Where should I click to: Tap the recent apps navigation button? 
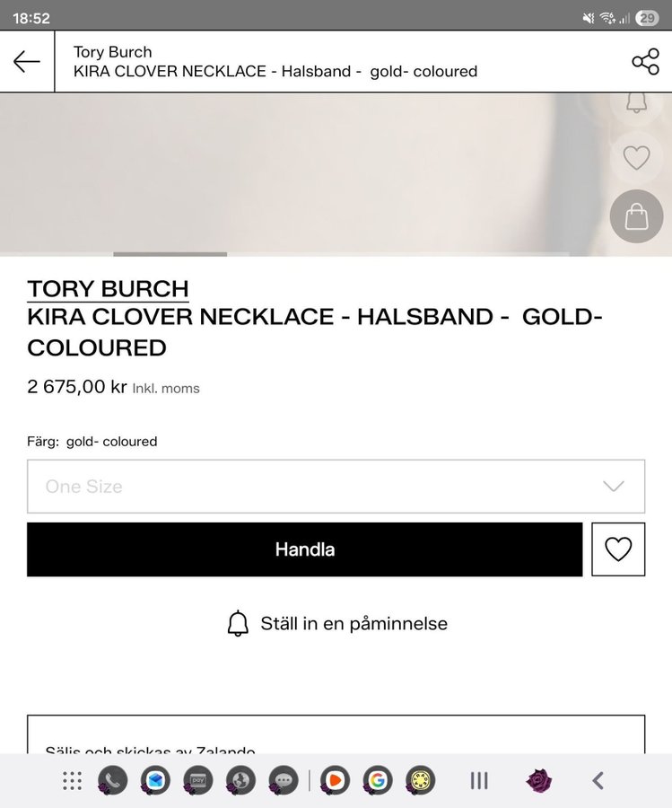tap(479, 781)
